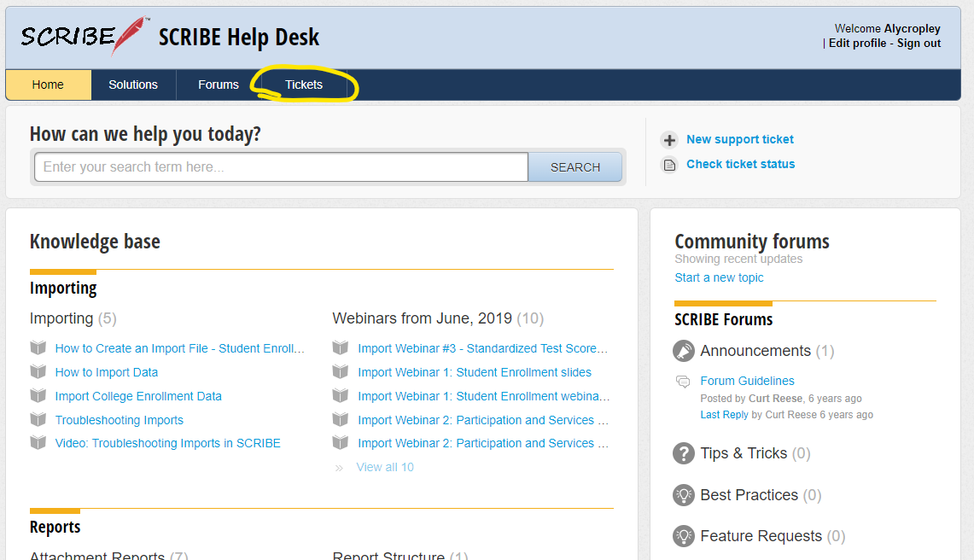The height and width of the screenshot is (560, 974).
Task: Click the plus icon for new ticket
Action: 669,140
